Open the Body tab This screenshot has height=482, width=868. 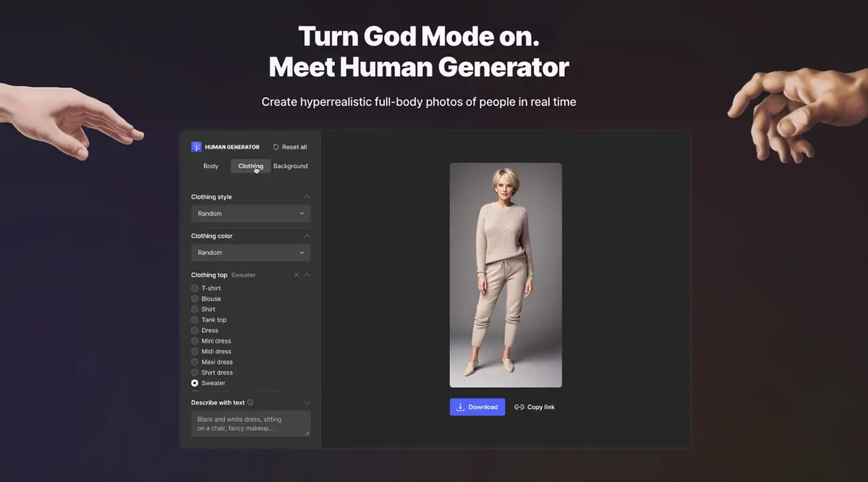[x=210, y=166]
